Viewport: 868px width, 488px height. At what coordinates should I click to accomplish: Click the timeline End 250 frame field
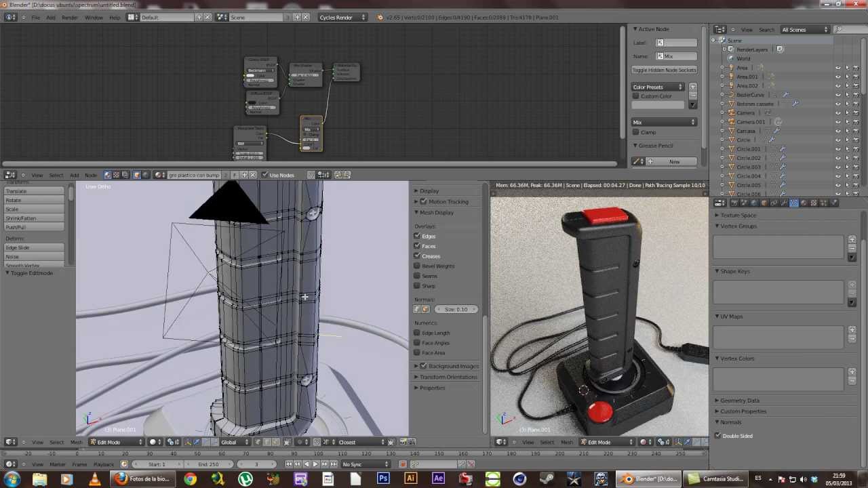coord(210,464)
